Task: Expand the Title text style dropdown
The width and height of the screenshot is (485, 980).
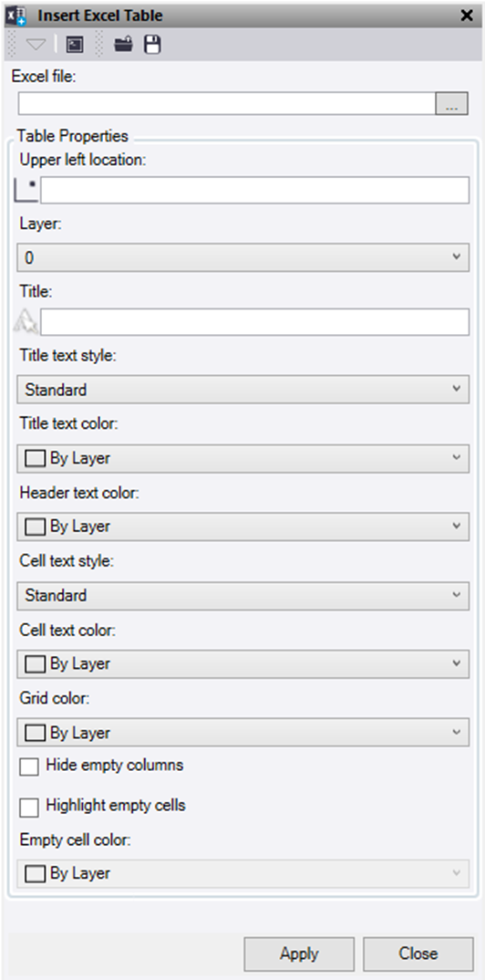Action: 242,390
